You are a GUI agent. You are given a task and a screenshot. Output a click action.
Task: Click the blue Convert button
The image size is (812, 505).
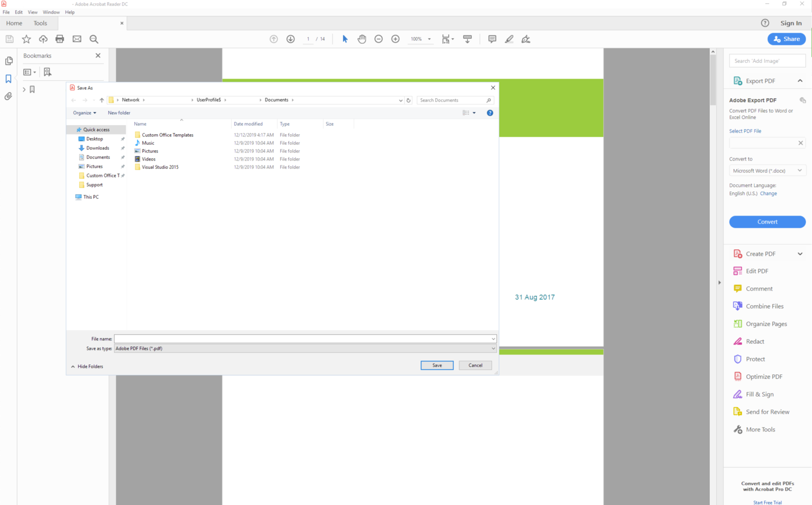point(767,222)
